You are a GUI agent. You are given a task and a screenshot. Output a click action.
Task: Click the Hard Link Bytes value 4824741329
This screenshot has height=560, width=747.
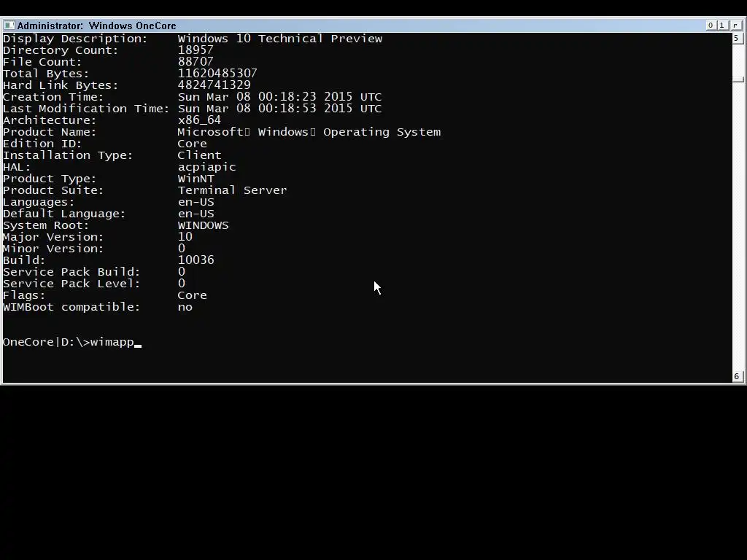pos(214,85)
